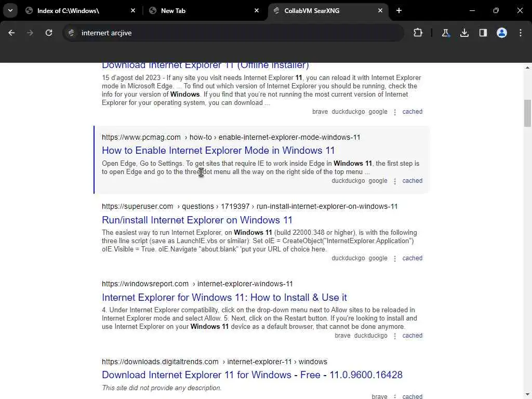Image resolution: width=532 pixels, height=399 pixels.
Task: Open the Downloads tray icon
Action: coord(464,33)
